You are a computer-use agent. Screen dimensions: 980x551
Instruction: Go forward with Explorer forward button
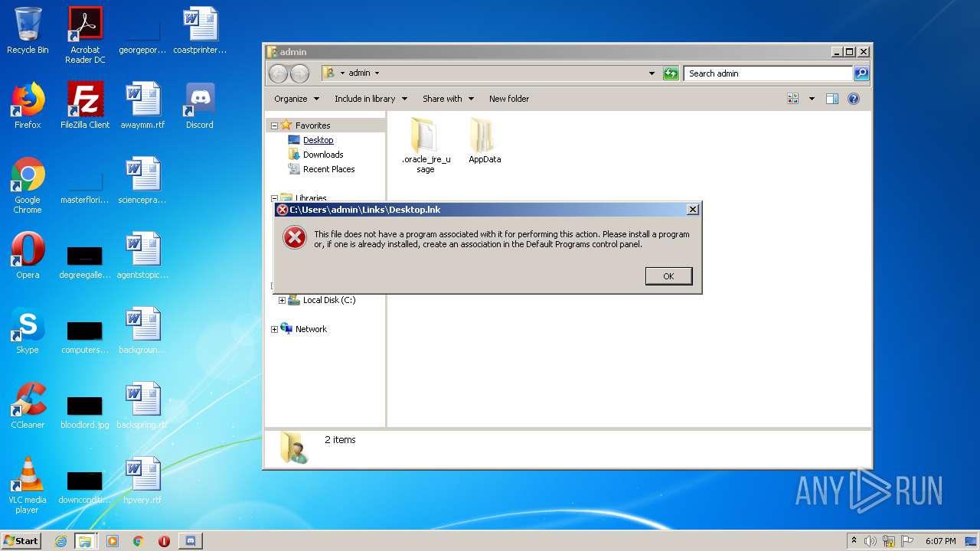pos(300,73)
